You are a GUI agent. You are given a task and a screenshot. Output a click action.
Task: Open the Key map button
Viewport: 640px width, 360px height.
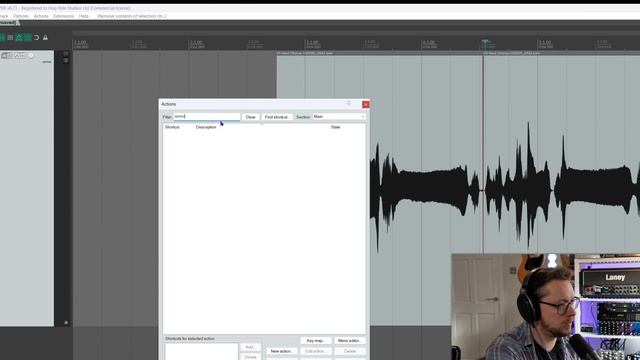[316, 340]
